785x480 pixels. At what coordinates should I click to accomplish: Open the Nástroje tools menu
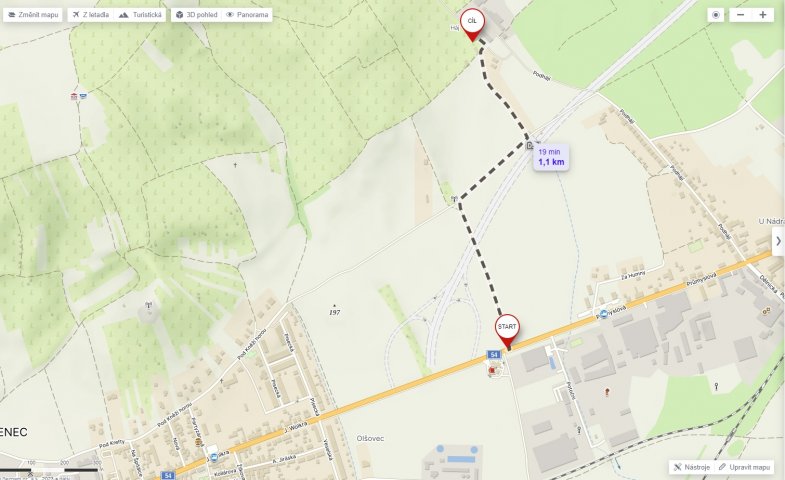[x=691, y=467]
